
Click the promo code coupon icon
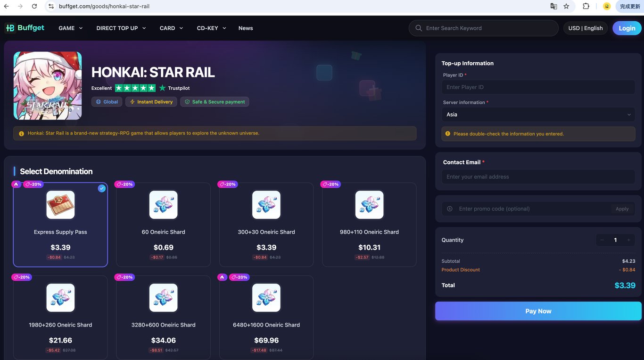[450, 209]
